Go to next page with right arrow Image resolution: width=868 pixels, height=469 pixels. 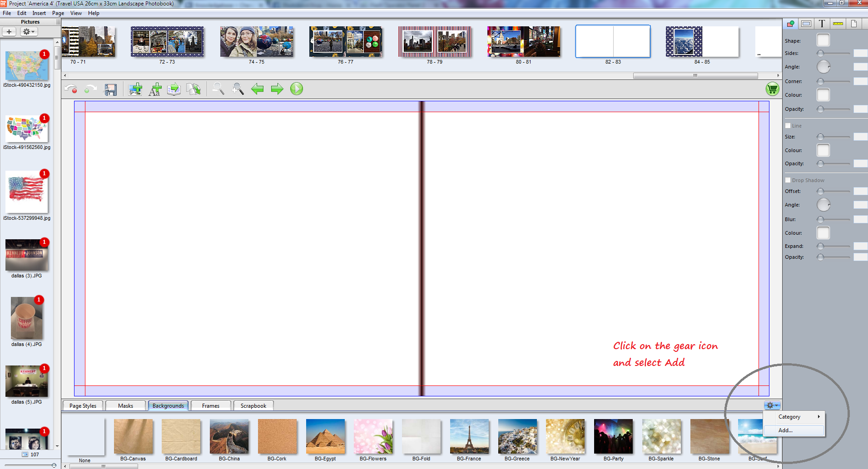(277, 89)
